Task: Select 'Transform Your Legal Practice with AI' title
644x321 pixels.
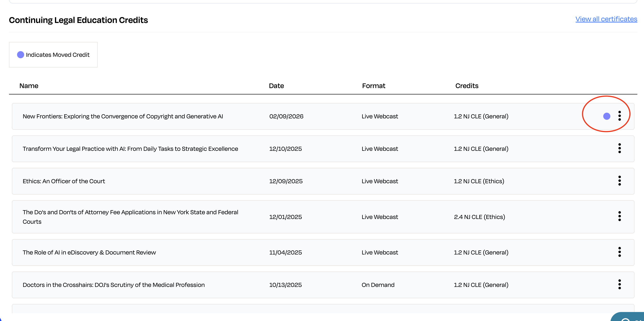Action: pos(130,149)
